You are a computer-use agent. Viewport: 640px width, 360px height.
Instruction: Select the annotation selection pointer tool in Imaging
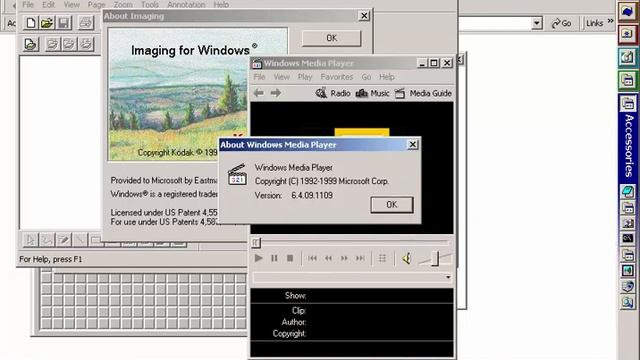coord(30,240)
